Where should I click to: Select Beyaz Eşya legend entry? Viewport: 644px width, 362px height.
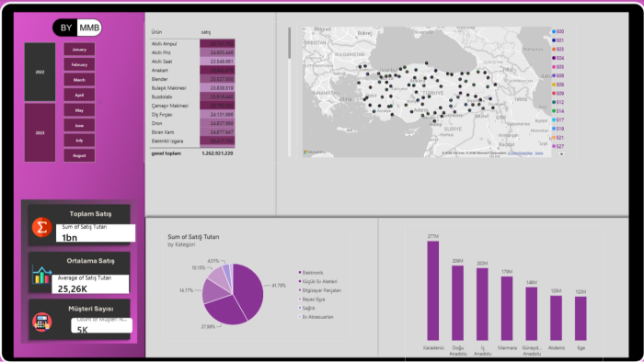click(x=312, y=300)
